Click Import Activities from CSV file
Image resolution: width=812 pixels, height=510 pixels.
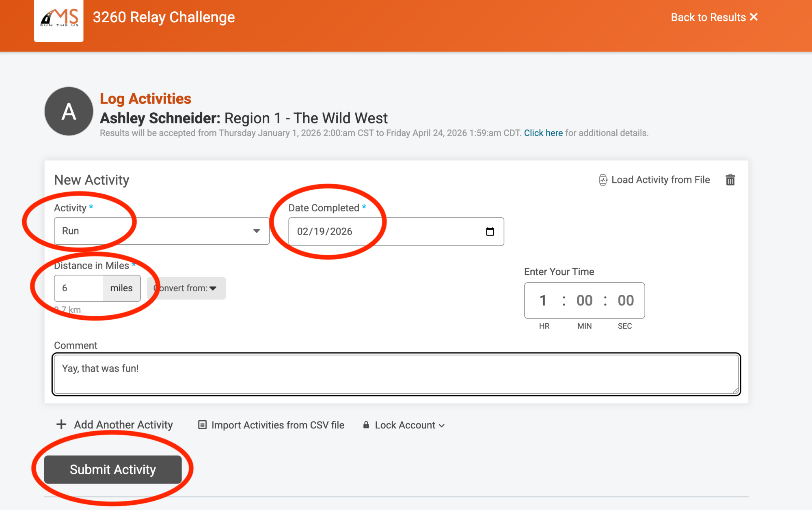277,425
